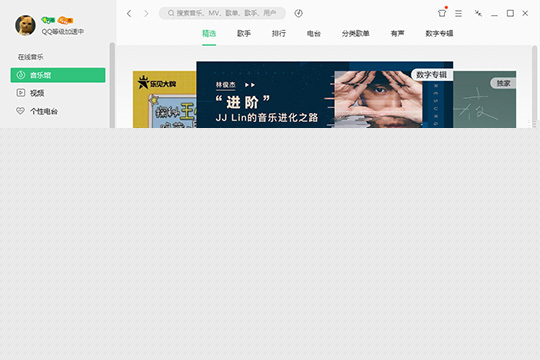This screenshot has height=360, width=540.
Task: Open the main menu hamburger icon
Action: 458,13
